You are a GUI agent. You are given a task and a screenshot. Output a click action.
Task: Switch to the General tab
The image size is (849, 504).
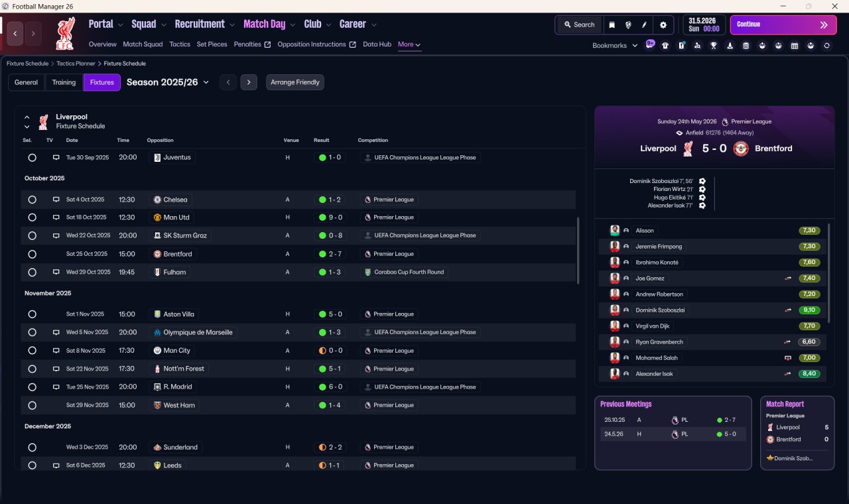[26, 82]
